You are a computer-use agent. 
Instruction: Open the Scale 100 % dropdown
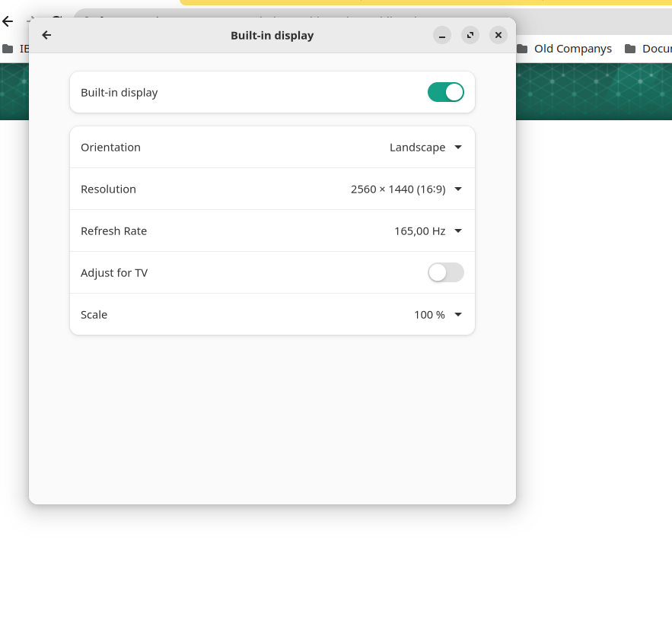pyautogui.click(x=438, y=315)
